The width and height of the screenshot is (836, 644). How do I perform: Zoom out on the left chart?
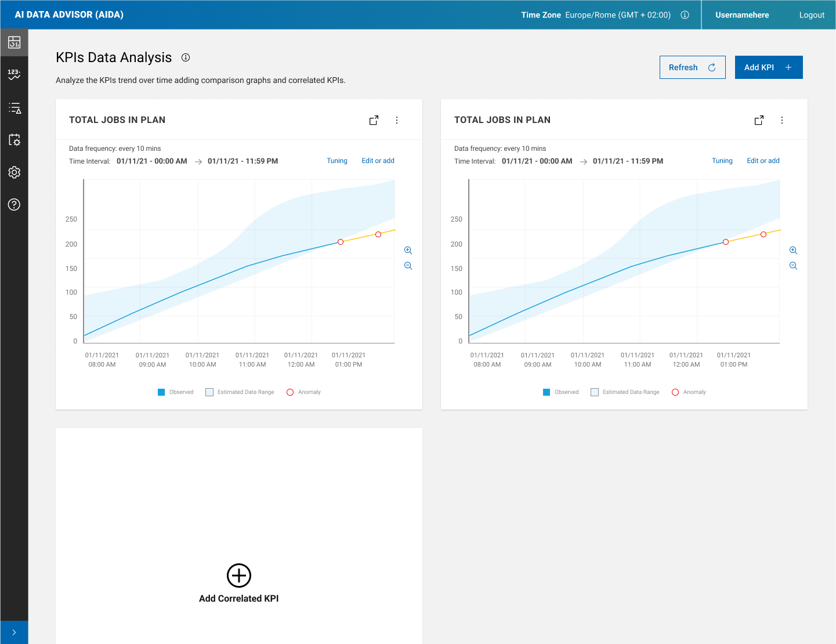pos(408,266)
